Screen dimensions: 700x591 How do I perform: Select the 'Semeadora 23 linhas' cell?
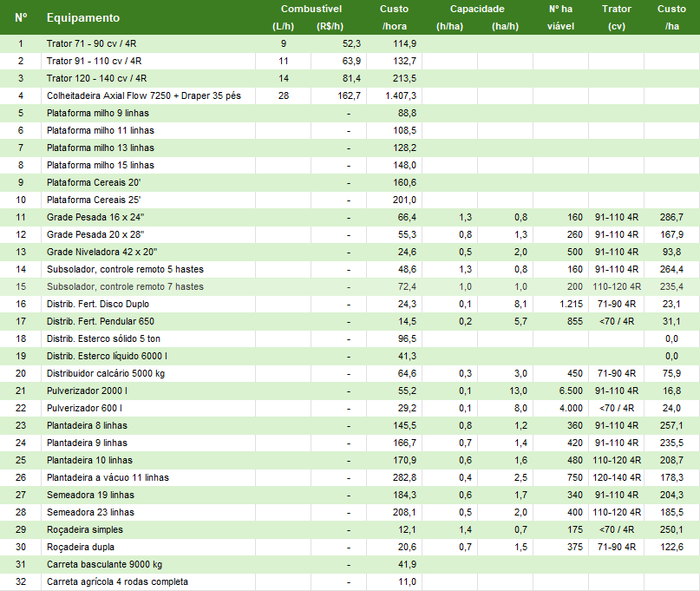[89, 512]
